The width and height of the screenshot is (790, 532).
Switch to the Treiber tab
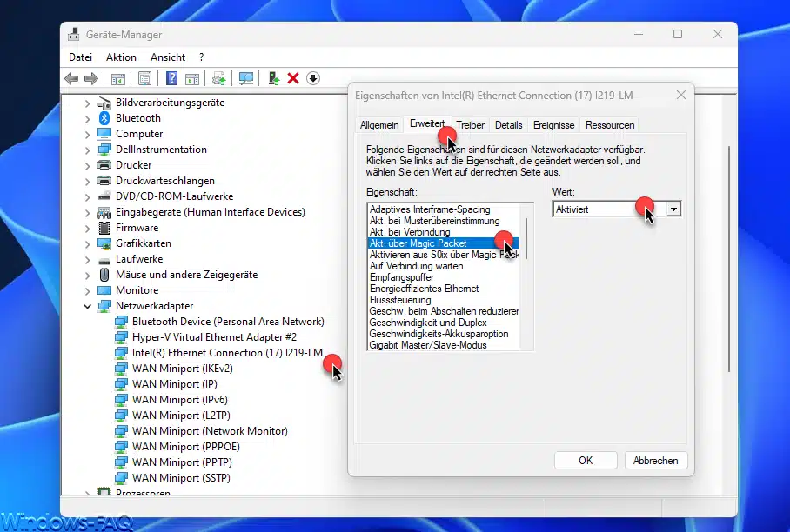[x=470, y=125]
